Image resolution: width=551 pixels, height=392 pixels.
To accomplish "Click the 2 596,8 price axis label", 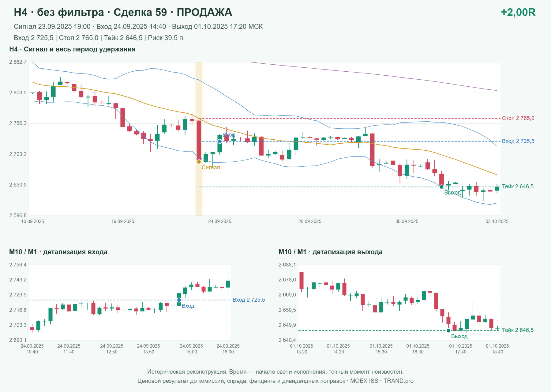I will click(x=18, y=216).
